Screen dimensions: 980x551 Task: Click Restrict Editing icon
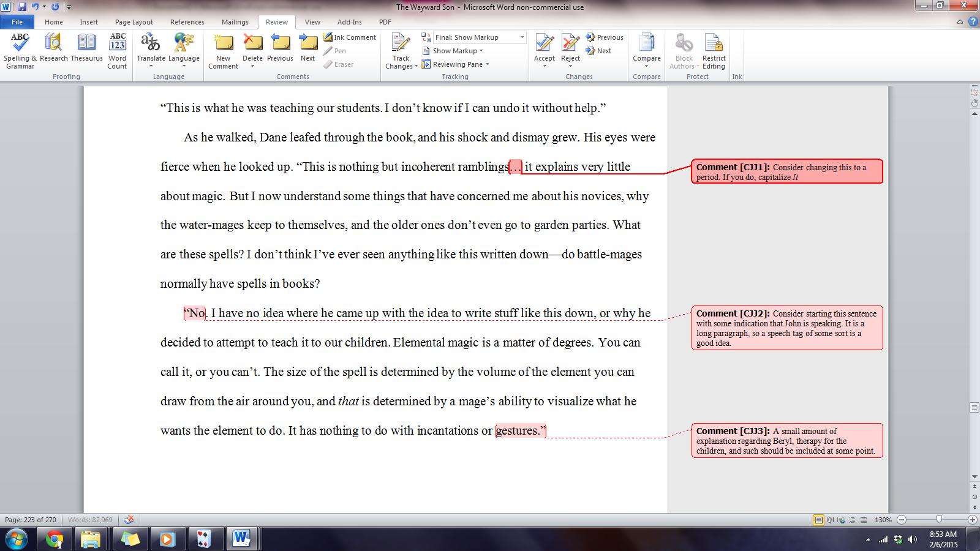714,50
